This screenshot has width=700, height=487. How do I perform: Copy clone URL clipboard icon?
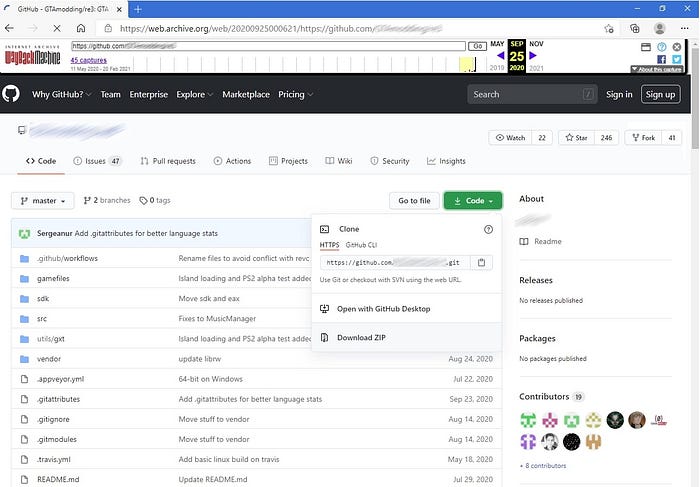(x=481, y=262)
